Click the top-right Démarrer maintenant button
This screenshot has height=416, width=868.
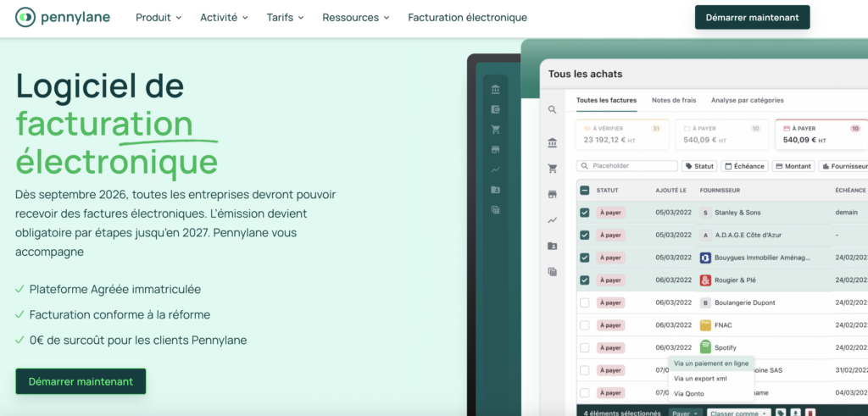(752, 17)
